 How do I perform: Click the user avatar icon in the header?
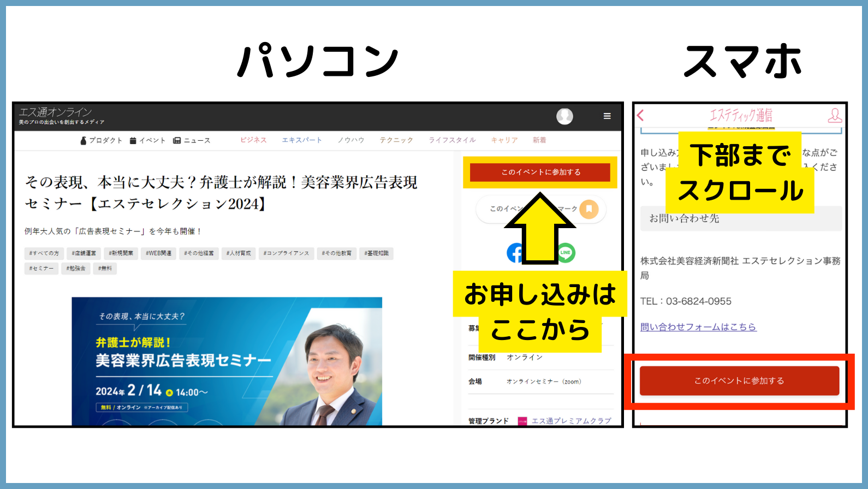coord(564,116)
